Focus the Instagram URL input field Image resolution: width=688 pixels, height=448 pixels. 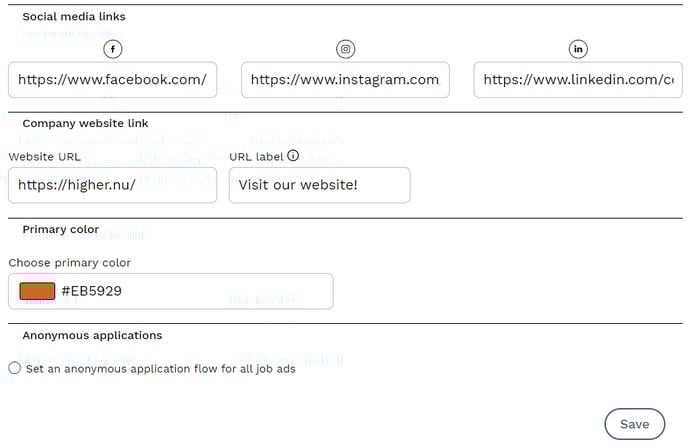(345, 80)
